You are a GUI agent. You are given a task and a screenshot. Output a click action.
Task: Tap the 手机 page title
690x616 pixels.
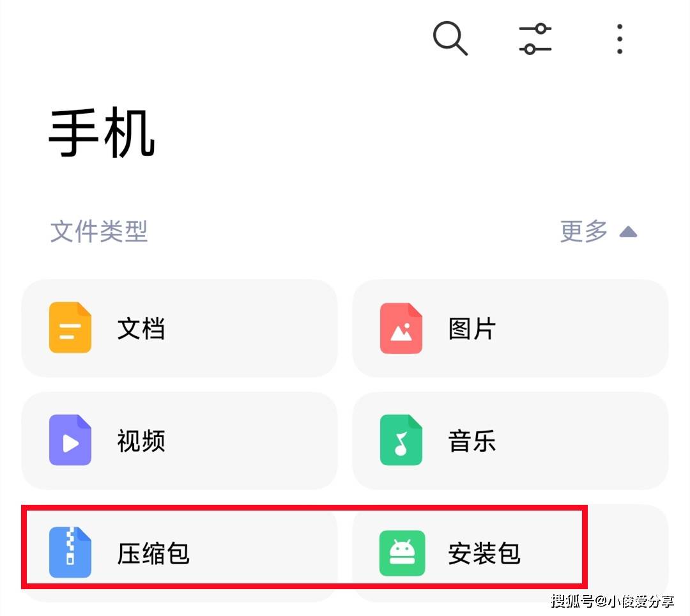(x=102, y=133)
